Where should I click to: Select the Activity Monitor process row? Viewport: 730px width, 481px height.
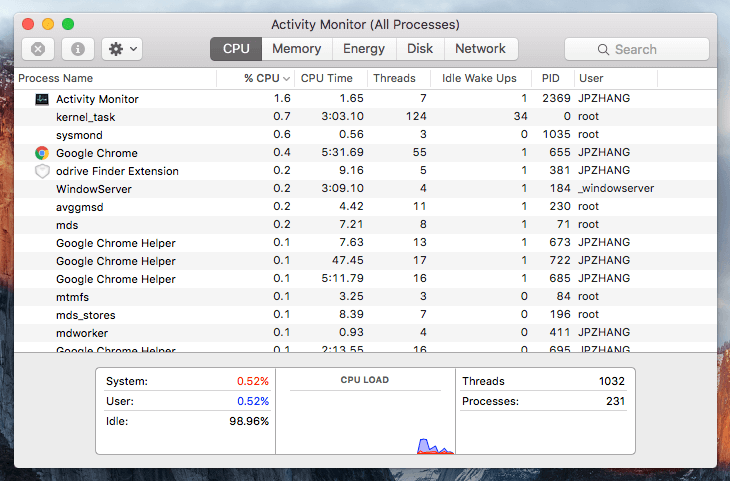coord(365,99)
